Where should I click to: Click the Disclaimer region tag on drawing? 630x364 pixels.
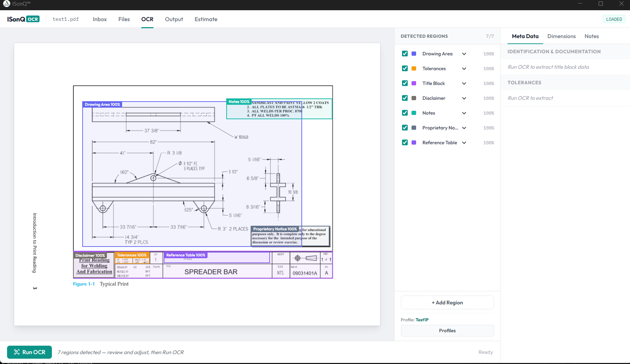(x=90, y=255)
